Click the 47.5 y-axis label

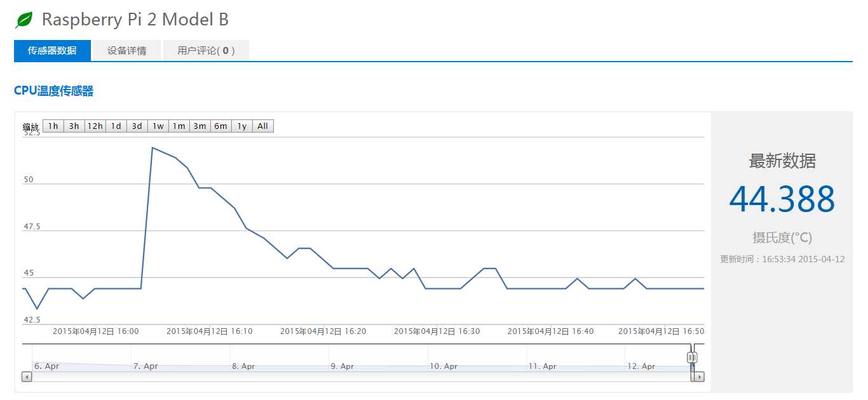32,227
